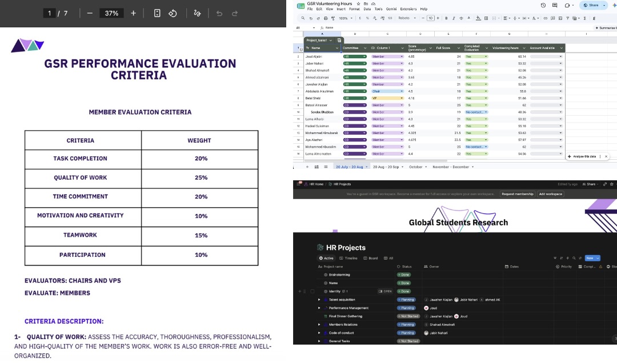Switch to the October sheet tab
The width and height of the screenshot is (617, 364).
click(x=418, y=167)
